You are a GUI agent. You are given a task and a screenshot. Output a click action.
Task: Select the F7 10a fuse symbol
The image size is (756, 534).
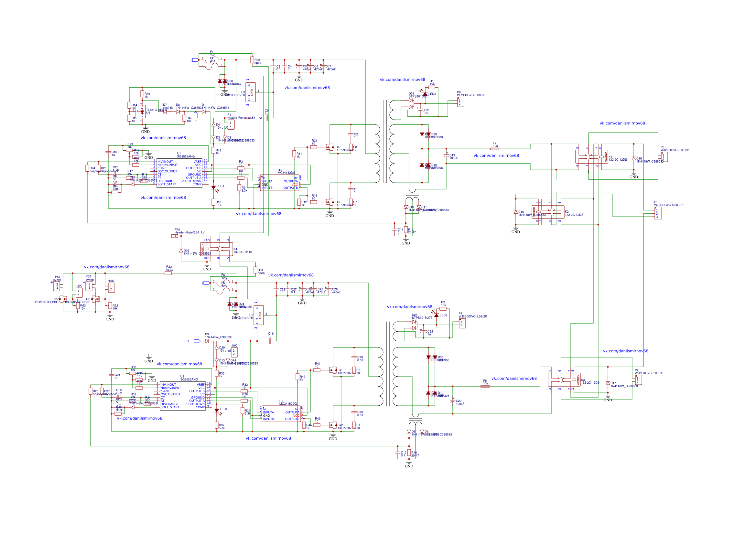point(494,149)
